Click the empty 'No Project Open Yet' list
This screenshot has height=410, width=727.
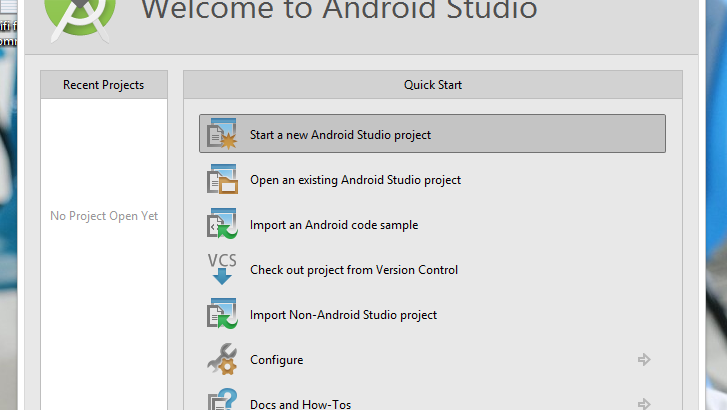[104, 216]
